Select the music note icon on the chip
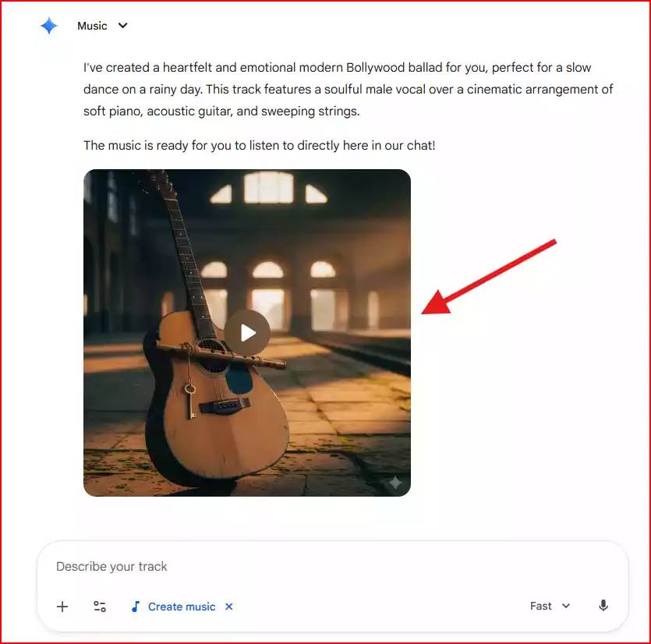The height and width of the screenshot is (644, 651). [138, 606]
